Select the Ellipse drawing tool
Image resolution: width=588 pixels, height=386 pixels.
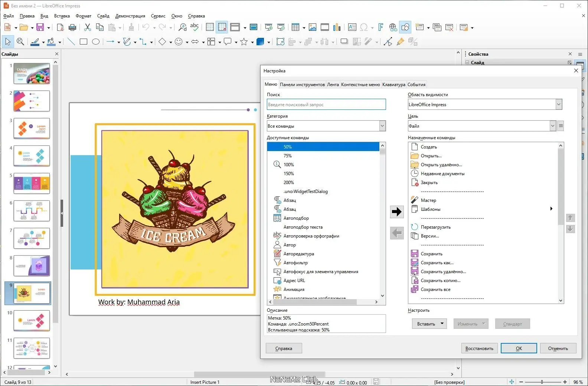point(96,42)
